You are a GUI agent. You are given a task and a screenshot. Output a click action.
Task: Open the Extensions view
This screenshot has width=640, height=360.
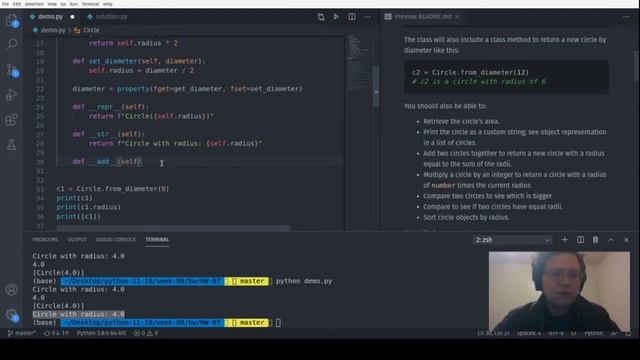click(x=11, y=120)
